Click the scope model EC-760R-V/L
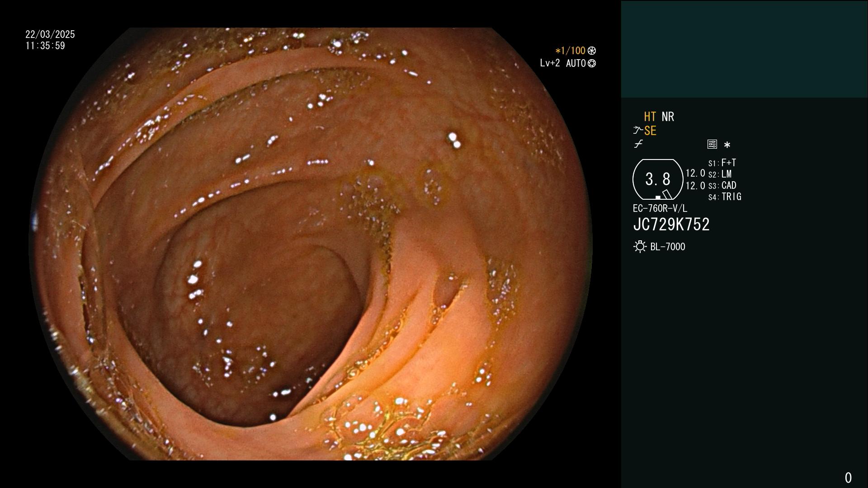Image resolution: width=868 pixels, height=488 pixels. (660, 208)
